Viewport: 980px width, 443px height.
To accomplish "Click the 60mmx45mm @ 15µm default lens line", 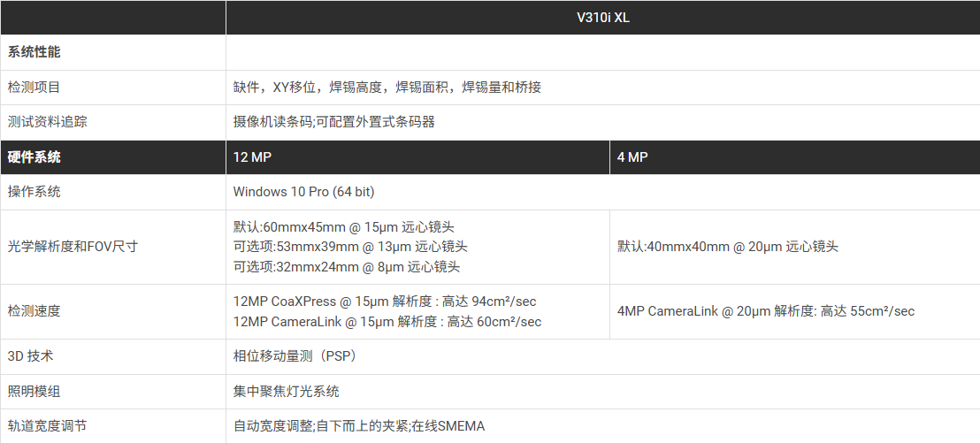I will coord(344,227).
